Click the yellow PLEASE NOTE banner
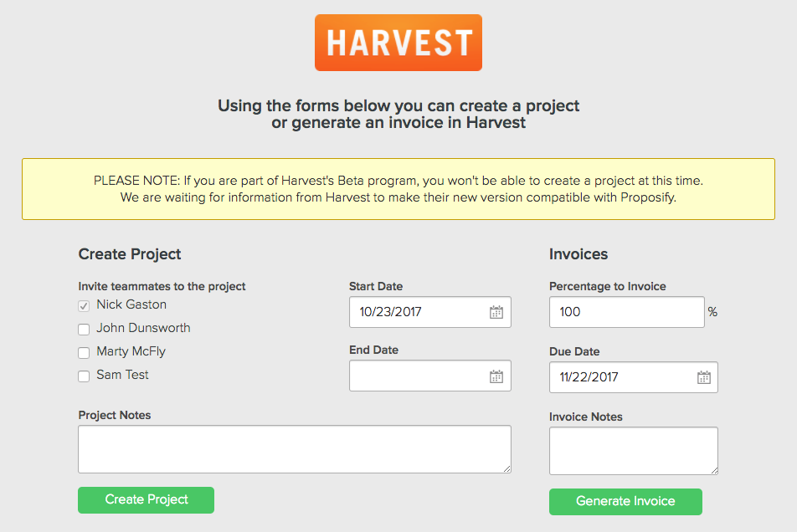The height and width of the screenshot is (532, 797). click(398, 190)
